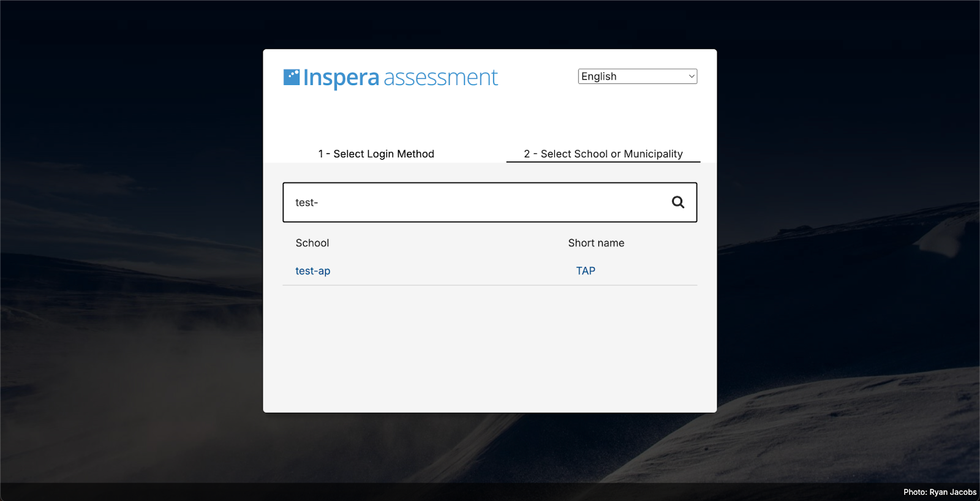
Task: Click the Photo: Ryan Jacobs credit text
Action: [x=940, y=492]
